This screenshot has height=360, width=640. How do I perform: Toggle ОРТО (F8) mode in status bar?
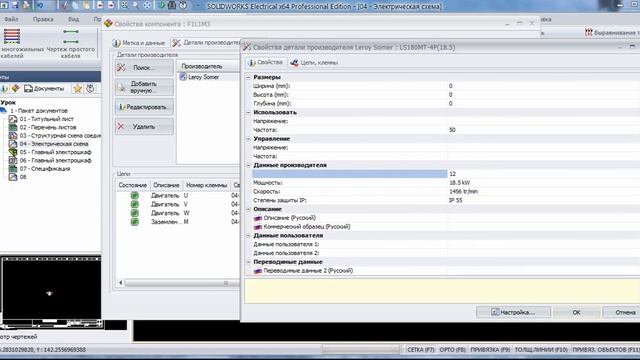pyautogui.click(x=452, y=350)
